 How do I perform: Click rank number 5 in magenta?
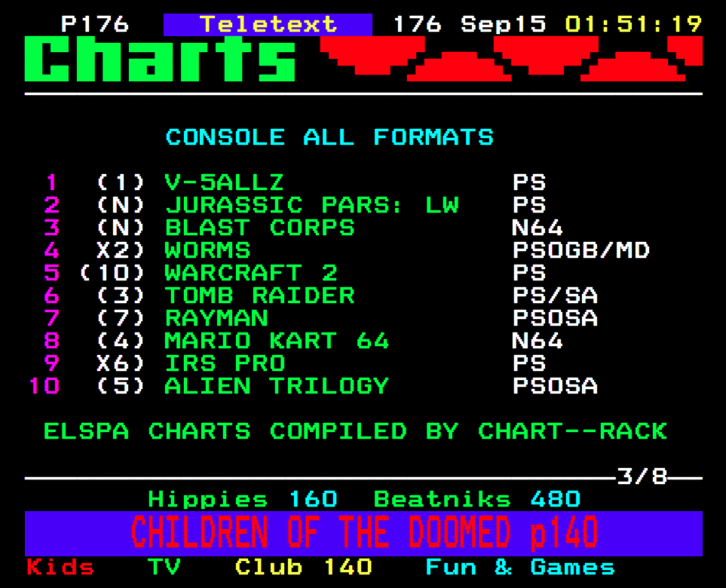click(x=52, y=273)
